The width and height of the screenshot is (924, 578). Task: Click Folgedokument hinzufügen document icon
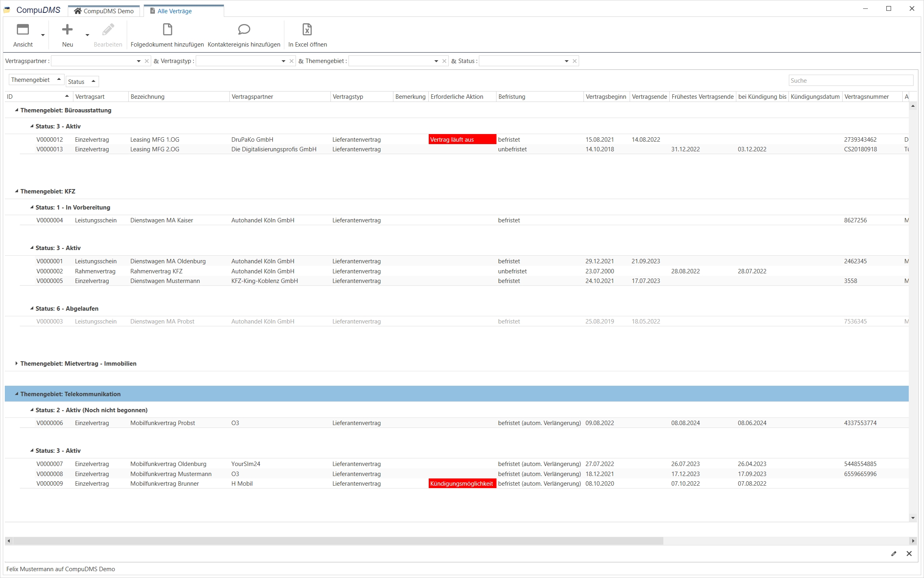coord(167,30)
